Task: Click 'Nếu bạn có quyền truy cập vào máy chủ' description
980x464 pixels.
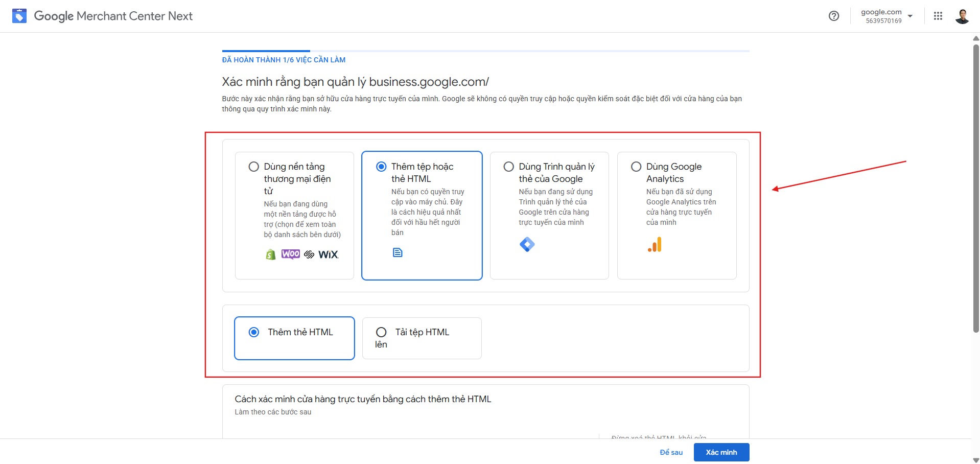Action: 428,212
